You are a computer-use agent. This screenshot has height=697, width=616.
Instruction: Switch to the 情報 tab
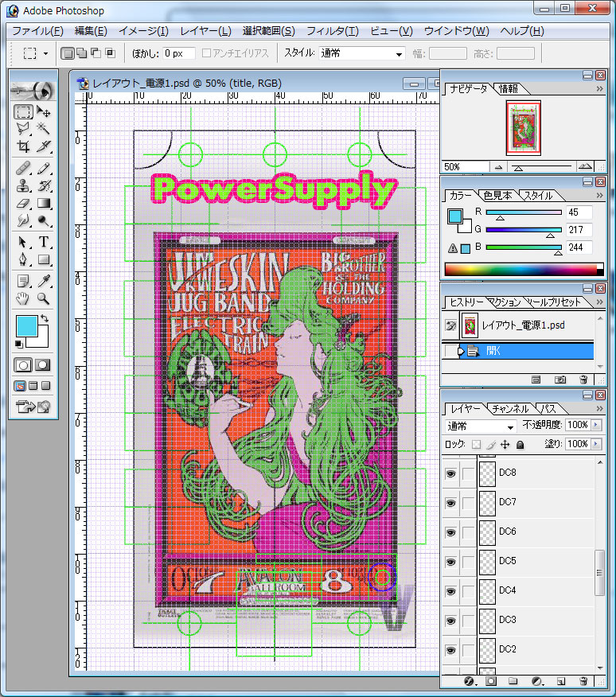click(x=508, y=89)
